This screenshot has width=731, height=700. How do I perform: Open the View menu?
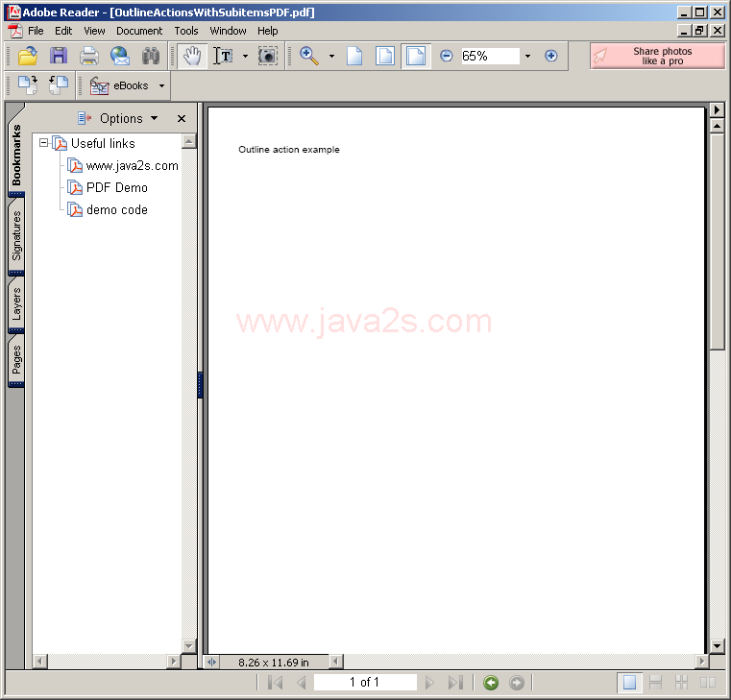coord(94,31)
